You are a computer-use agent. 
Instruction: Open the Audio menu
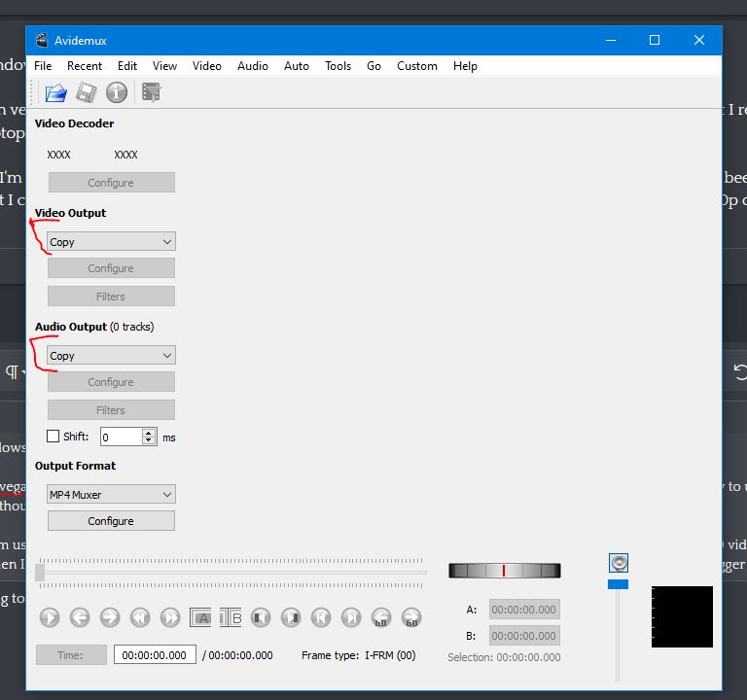tap(253, 66)
